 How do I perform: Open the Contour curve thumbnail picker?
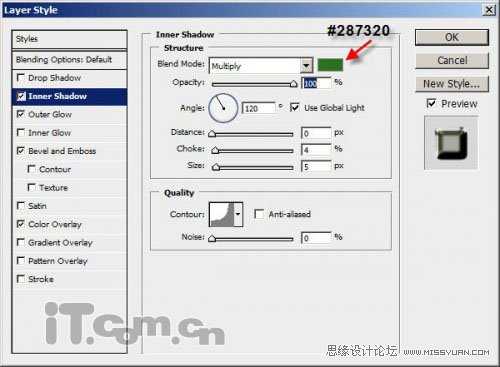point(222,214)
